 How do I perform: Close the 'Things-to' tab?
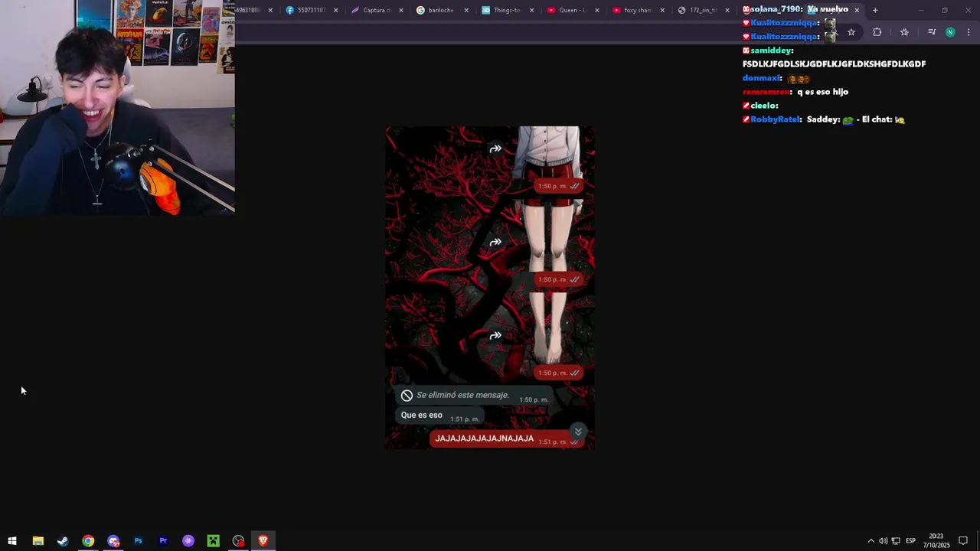(531, 10)
